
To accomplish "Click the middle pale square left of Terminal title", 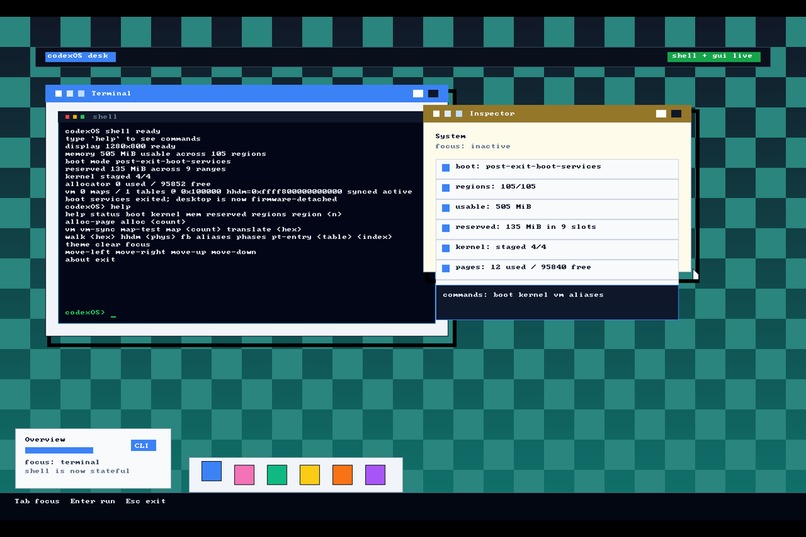I will 70,94.
